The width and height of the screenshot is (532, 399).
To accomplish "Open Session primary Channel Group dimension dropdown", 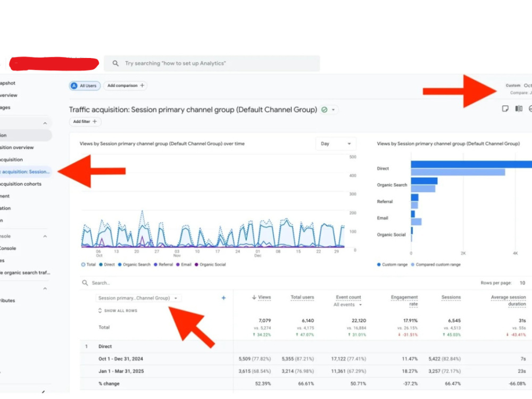I will [x=138, y=298].
